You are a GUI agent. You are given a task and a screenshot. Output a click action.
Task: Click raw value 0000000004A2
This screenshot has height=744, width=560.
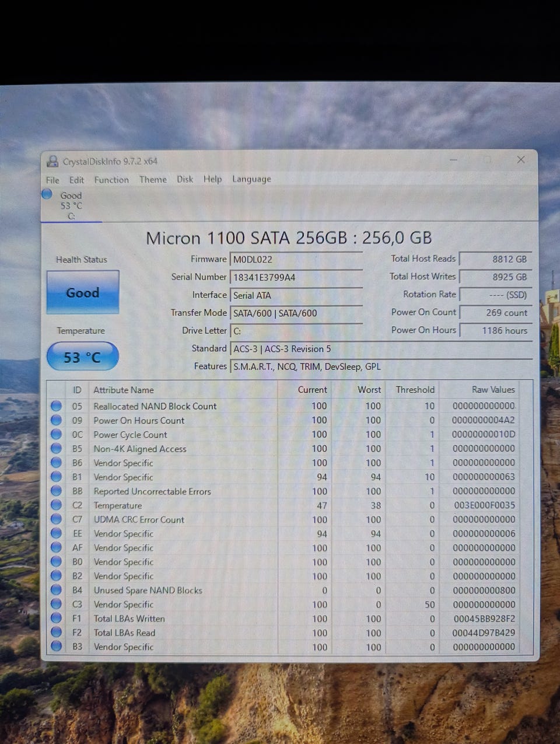[x=484, y=420]
